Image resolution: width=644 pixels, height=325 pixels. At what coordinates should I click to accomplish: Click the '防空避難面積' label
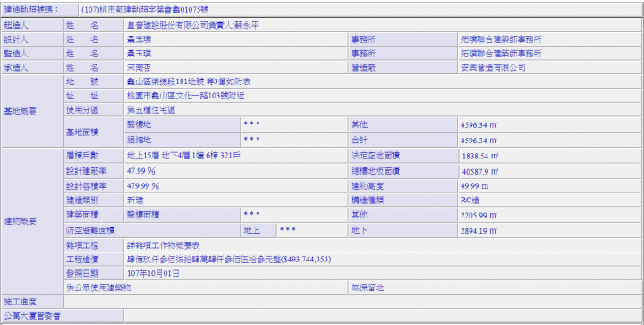[x=90, y=230]
